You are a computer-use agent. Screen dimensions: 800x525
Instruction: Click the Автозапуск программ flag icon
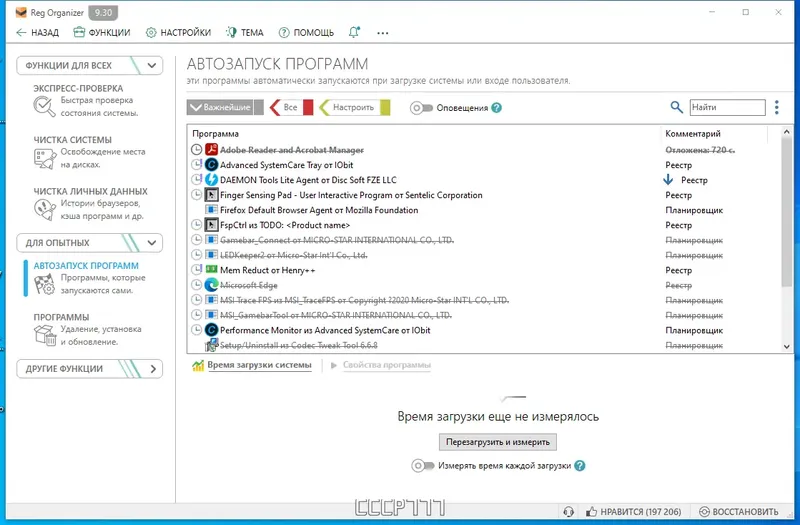44,284
